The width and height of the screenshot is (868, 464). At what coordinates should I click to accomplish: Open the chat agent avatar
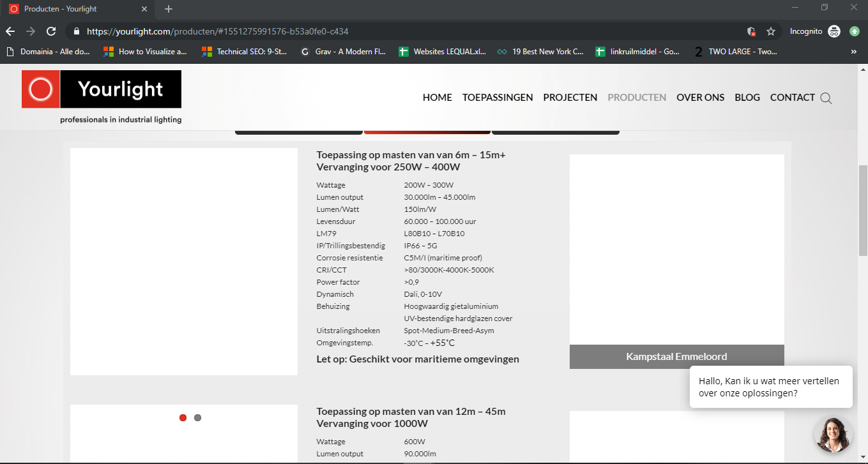(x=833, y=435)
